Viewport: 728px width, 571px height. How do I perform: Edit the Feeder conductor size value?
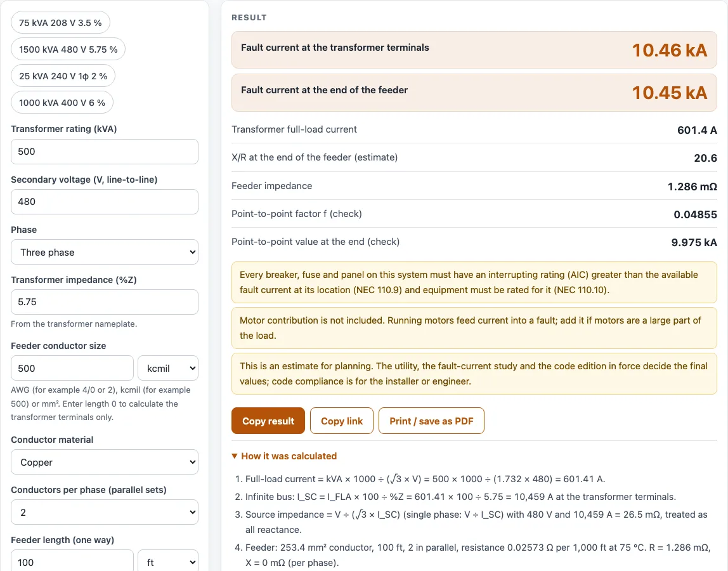click(x=72, y=369)
